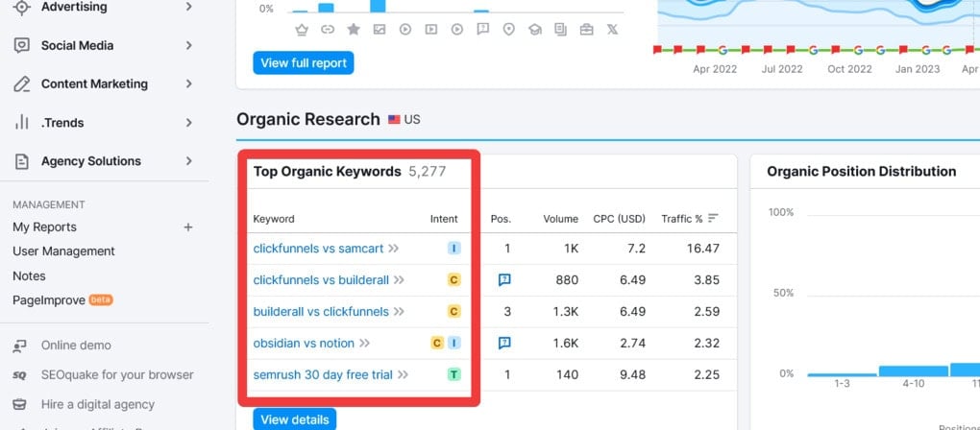Click the graduation cap knowledge icon
This screenshot has width=980, height=430.
point(535,30)
